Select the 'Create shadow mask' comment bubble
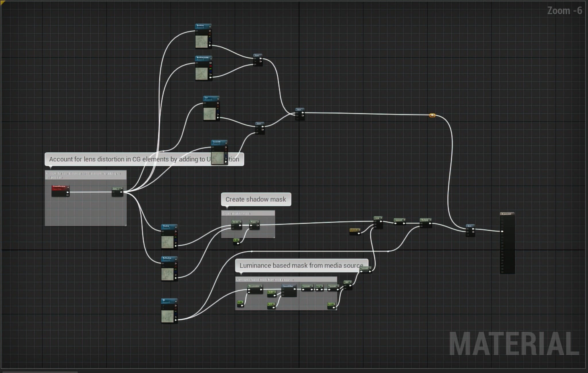Viewport: 588px width, 373px height. pos(256,199)
